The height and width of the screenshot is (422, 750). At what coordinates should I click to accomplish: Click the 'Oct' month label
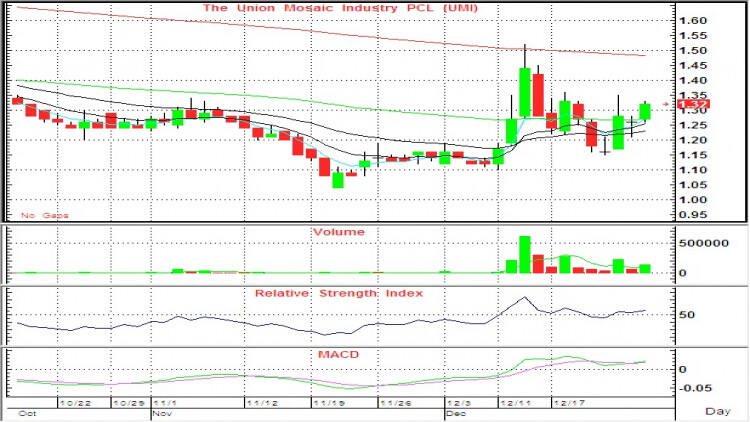27,413
